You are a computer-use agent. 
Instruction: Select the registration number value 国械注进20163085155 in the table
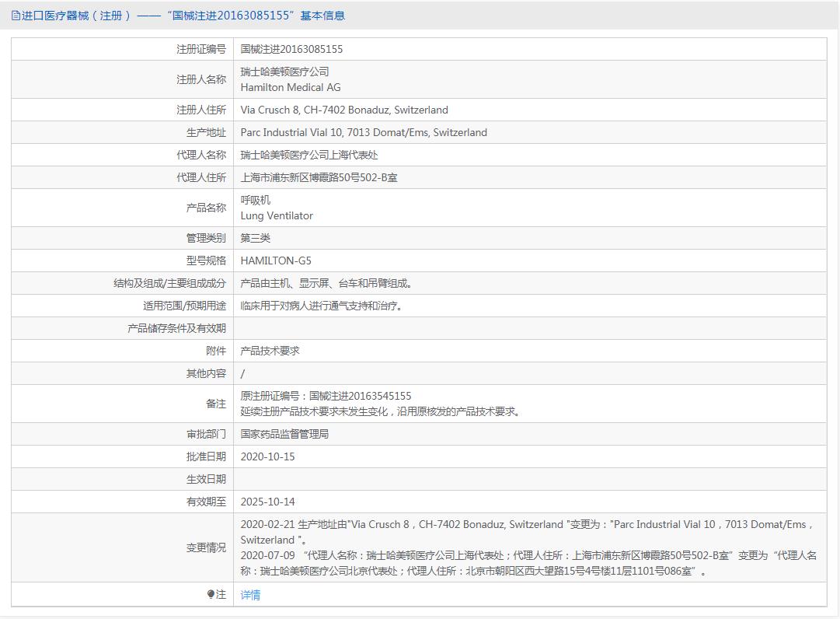tap(291, 49)
